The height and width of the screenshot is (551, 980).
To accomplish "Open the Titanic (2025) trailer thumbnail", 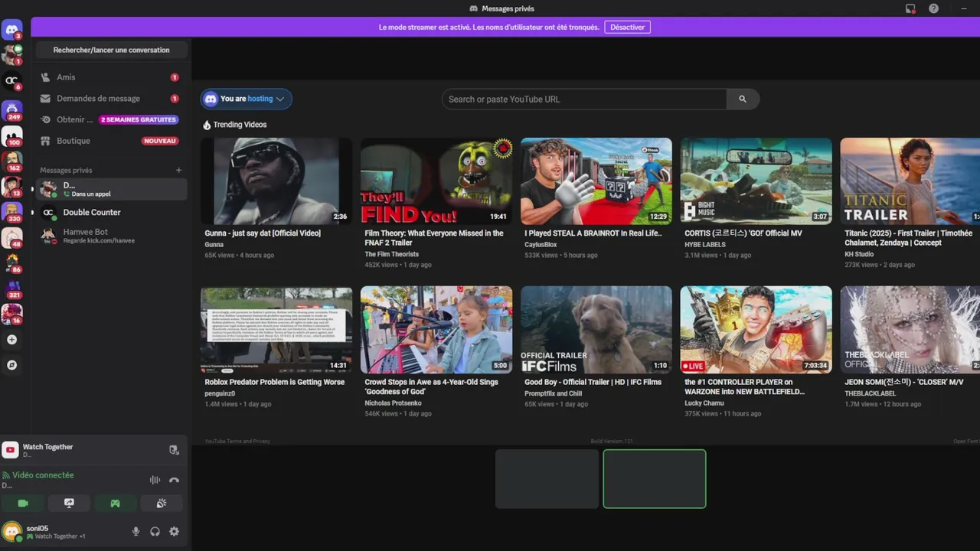I will 910,181.
